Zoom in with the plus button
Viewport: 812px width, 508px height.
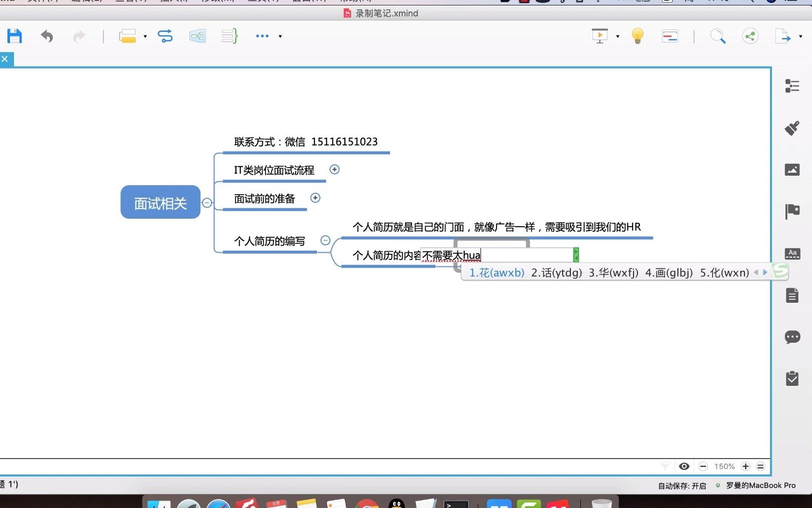(745, 466)
